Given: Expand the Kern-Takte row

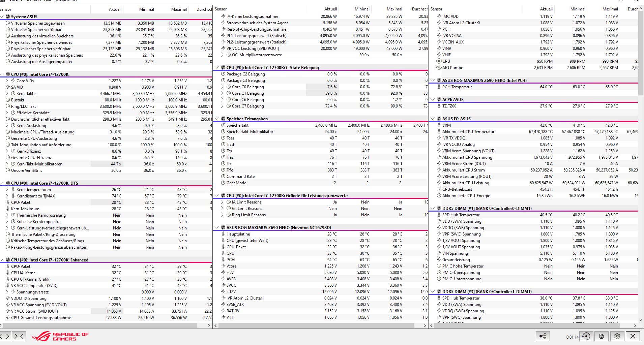Looking at the screenshot, I should click(7, 93).
